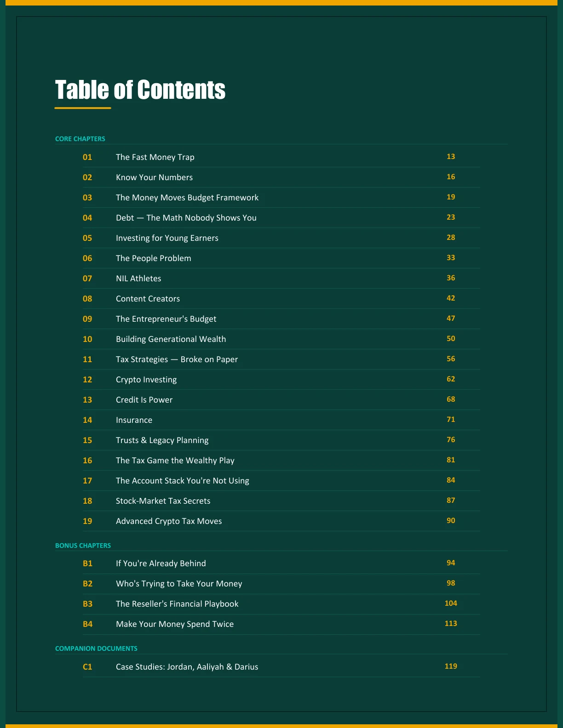Select 'Advanced Crypto Tax Moves' entry
The width and height of the screenshot is (563, 728).
pos(169,521)
